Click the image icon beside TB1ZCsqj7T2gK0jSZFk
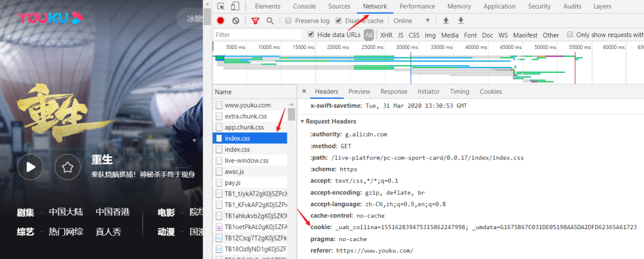The height and width of the screenshot is (259, 644). pyautogui.click(x=219, y=238)
